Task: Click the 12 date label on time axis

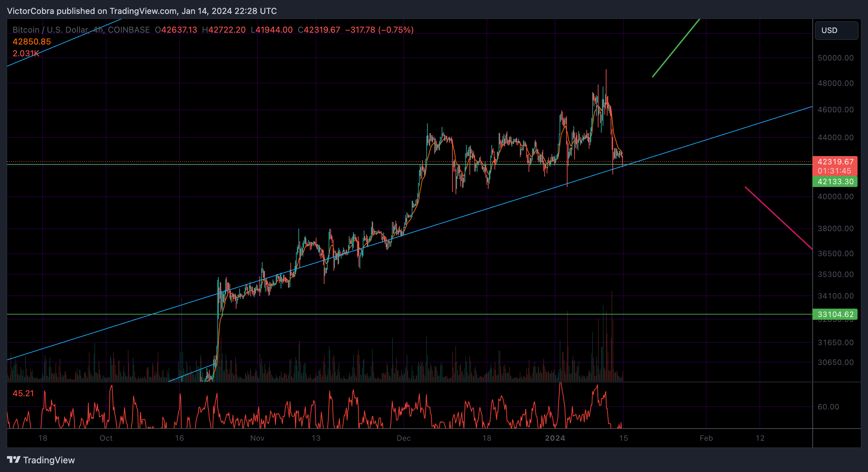Action: click(760, 438)
